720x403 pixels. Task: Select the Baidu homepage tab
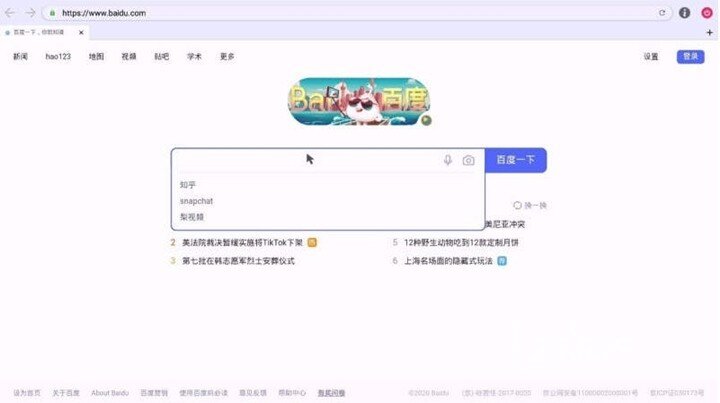45,33
